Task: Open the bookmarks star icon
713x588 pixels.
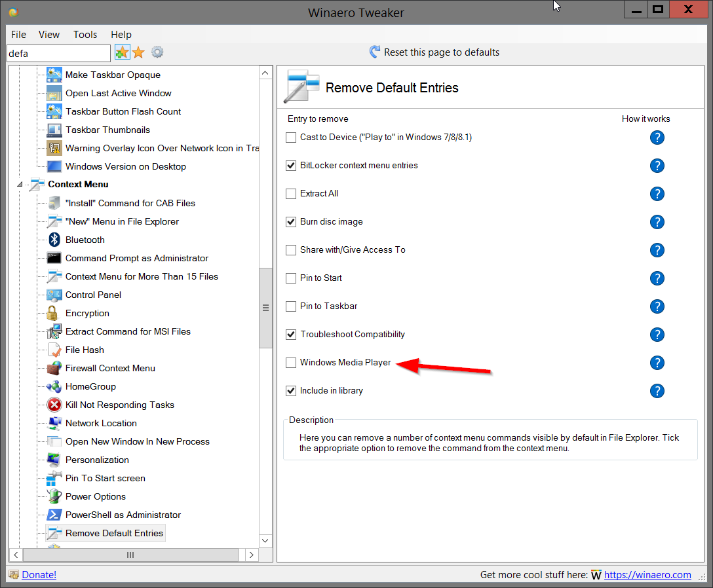Action: point(139,53)
